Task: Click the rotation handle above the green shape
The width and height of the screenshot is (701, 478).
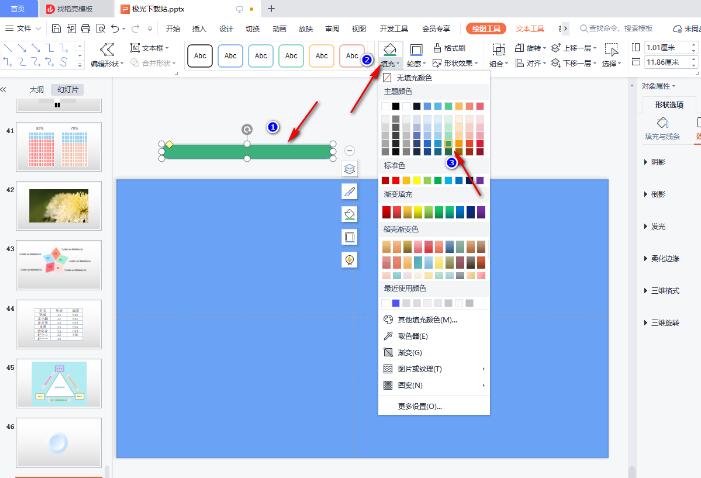Action: 248,130
